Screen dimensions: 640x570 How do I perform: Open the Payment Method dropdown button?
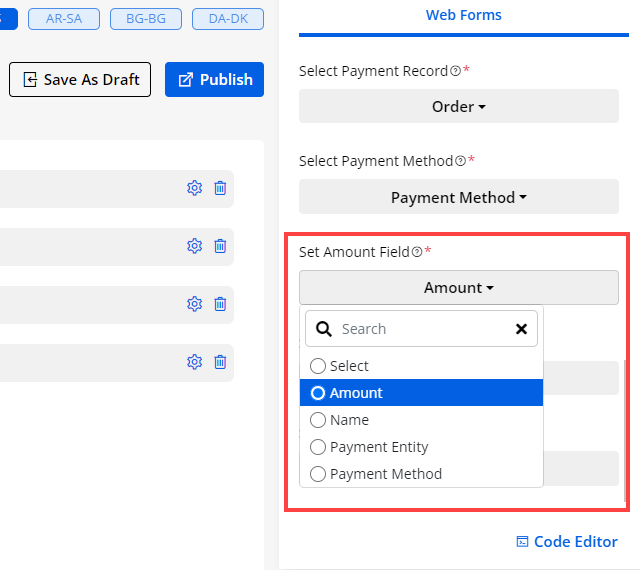(x=458, y=197)
